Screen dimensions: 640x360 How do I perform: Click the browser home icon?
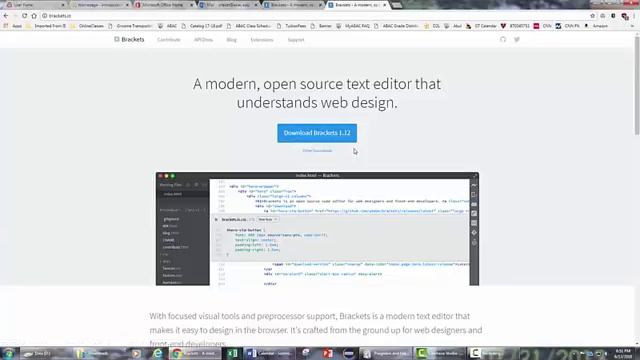point(34,16)
